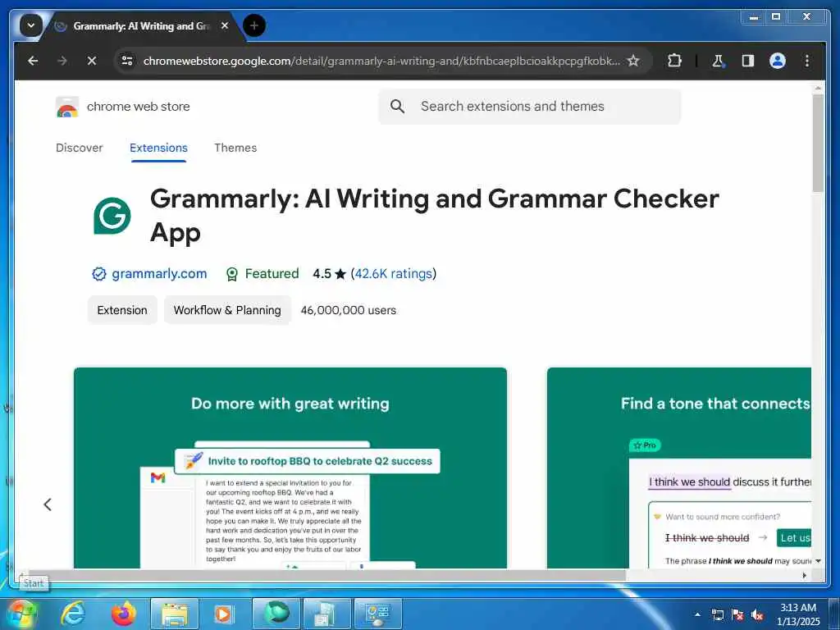Click the 46,000,000 users text
This screenshot has width=840, height=630.
(x=348, y=310)
